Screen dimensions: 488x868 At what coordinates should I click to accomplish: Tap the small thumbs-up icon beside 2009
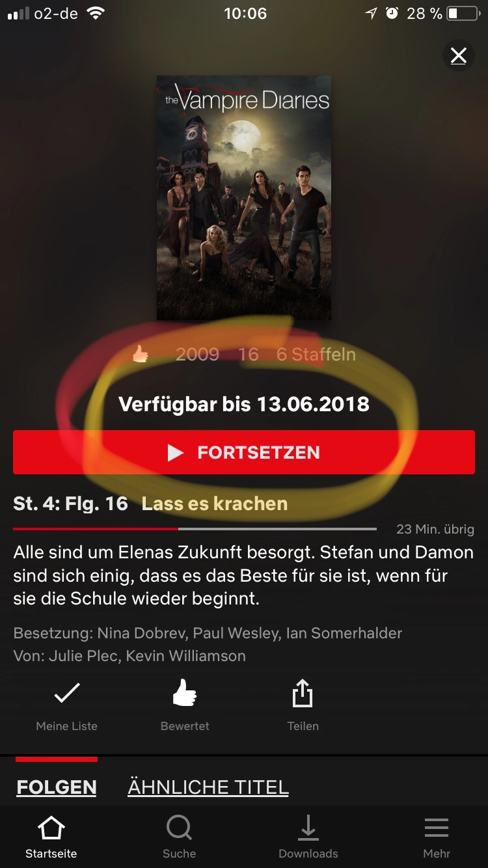(x=141, y=354)
